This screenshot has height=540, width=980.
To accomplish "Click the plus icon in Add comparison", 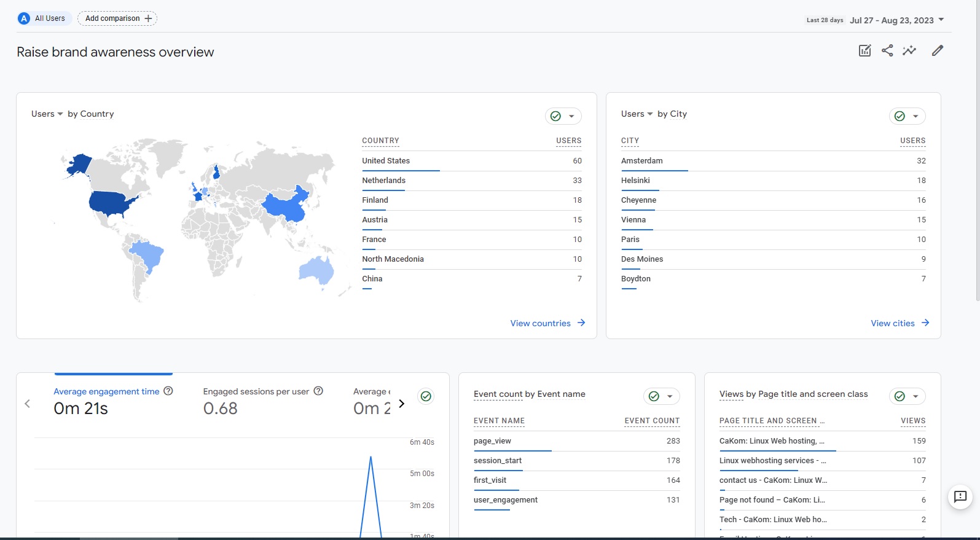I will pos(148,18).
